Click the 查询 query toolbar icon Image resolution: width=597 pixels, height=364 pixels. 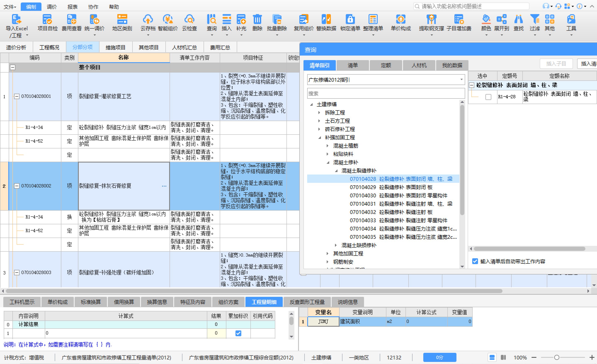(x=211, y=19)
